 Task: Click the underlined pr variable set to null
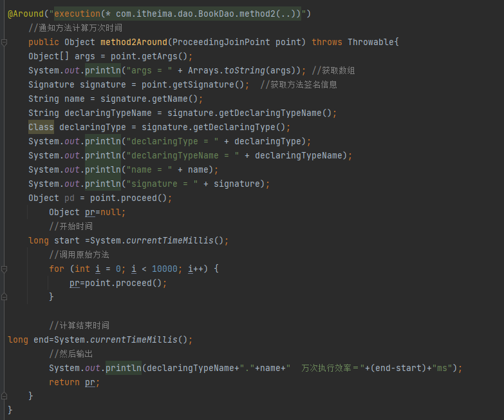91,212
